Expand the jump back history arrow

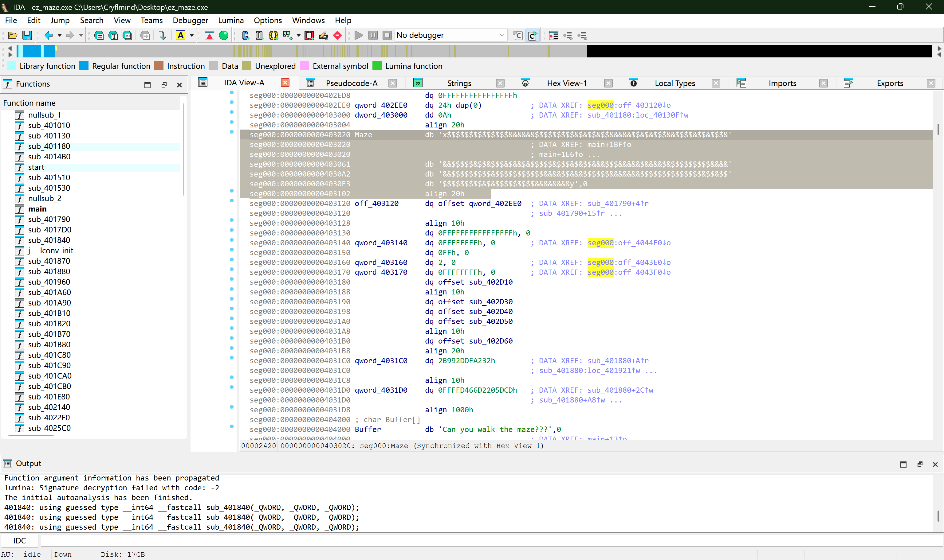[60, 36]
